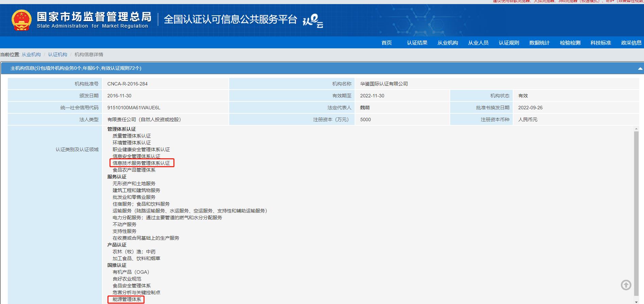Click the national emblem logo
This screenshot has height=304, width=644.
point(21,20)
